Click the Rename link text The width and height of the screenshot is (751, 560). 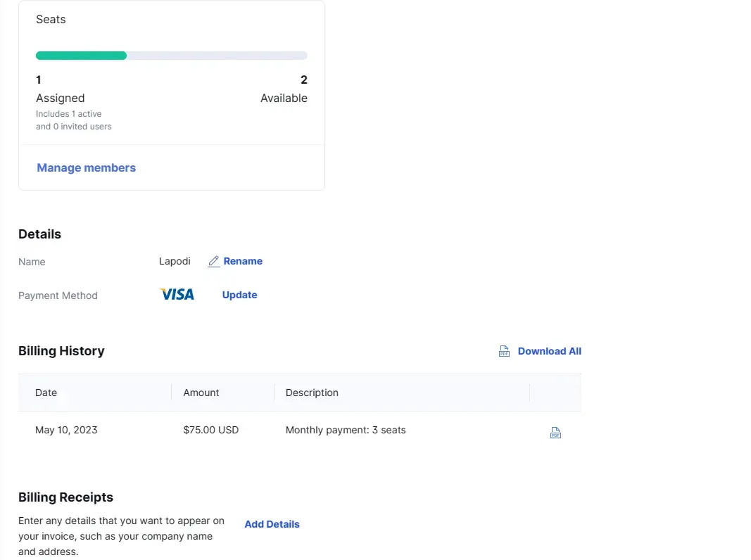[243, 261]
